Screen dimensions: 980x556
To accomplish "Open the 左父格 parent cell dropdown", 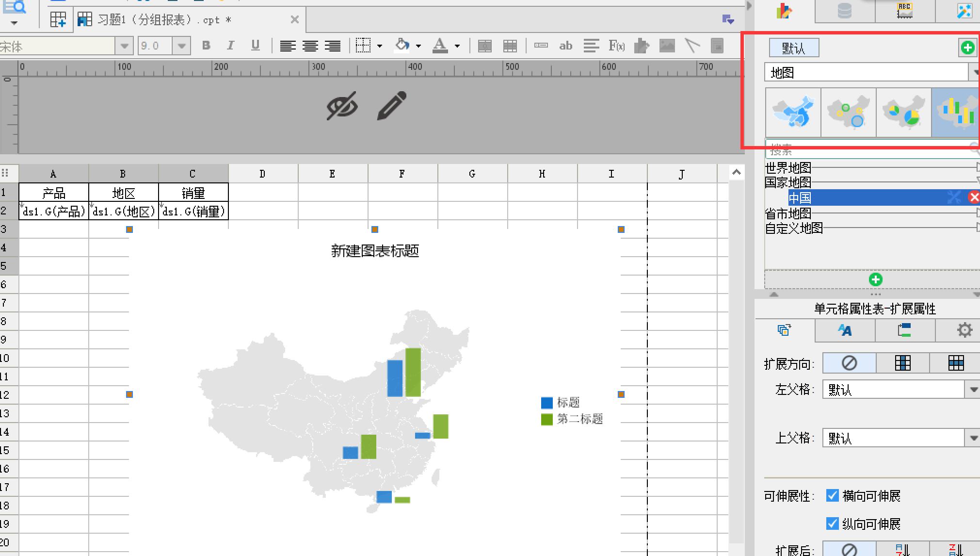I will (x=975, y=389).
